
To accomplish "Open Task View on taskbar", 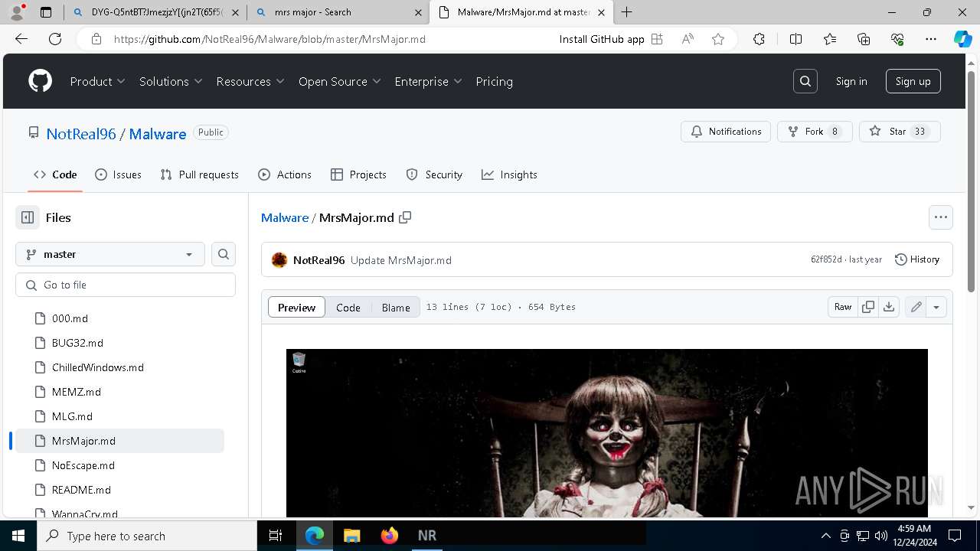I will pyautogui.click(x=276, y=536).
